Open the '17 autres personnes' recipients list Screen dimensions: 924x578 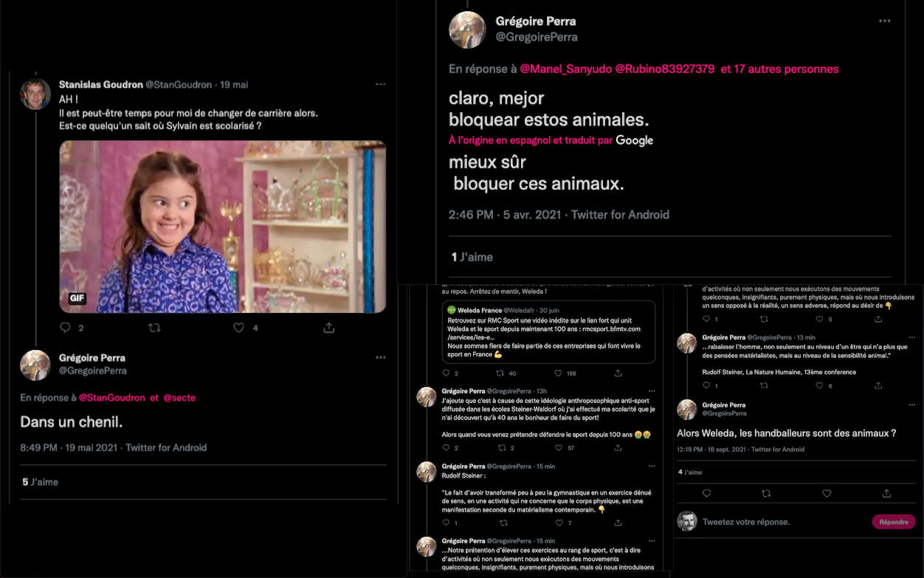pos(779,69)
